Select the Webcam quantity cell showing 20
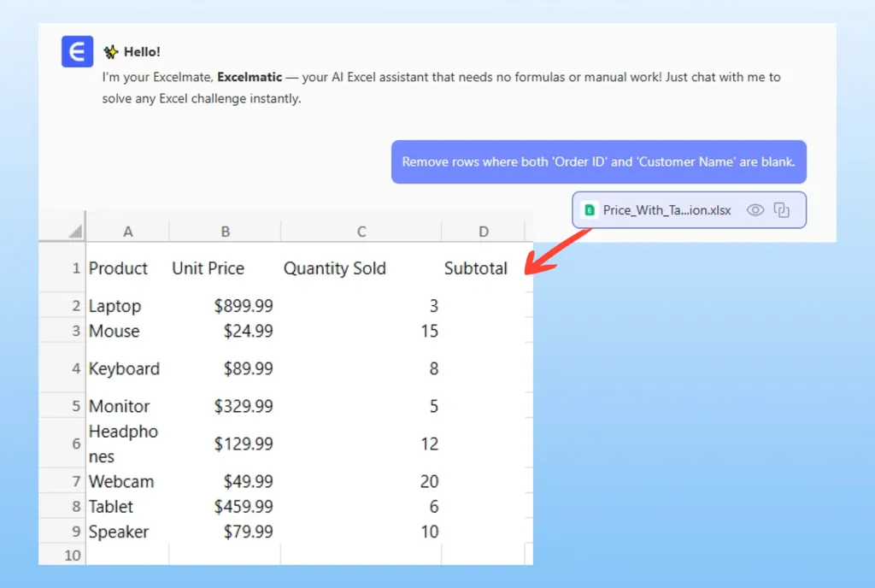Image resolution: width=875 pixels, height=588 pixels. [x=428, y=482]
